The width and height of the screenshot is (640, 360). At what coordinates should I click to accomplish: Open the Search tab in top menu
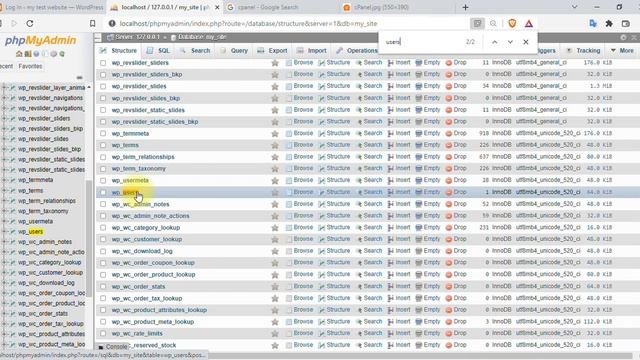[195, 51]
